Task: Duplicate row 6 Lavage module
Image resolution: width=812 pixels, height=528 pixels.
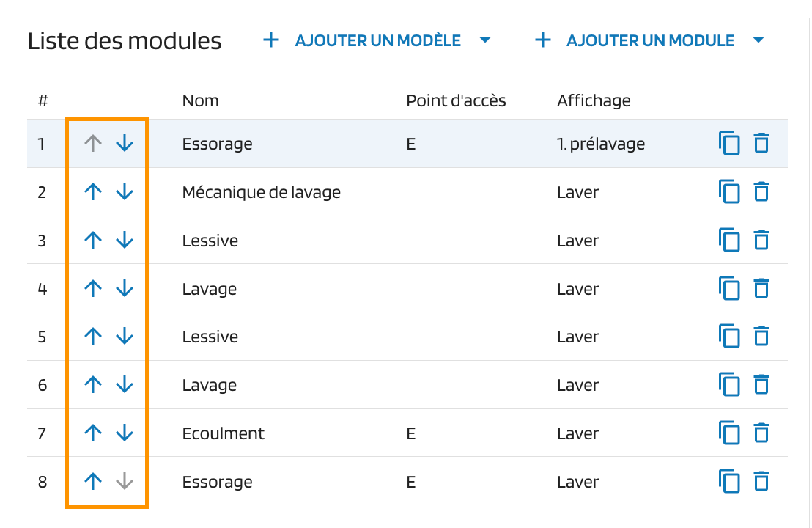Action: click(730, 385)
